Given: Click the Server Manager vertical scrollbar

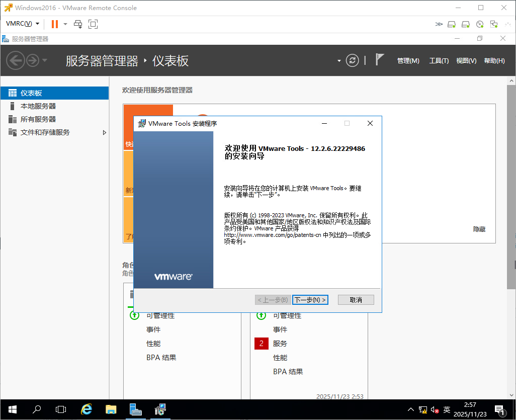Looking at the screenshot, I should point(511,187).
